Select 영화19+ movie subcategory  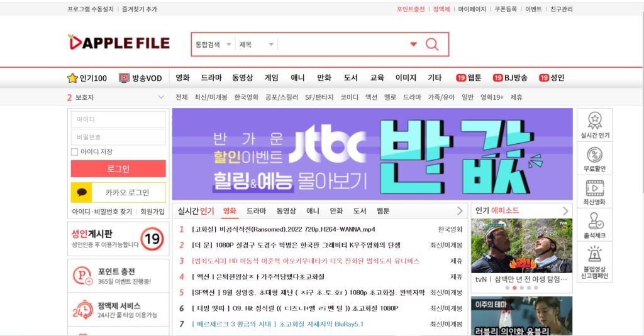pos(492,97)
